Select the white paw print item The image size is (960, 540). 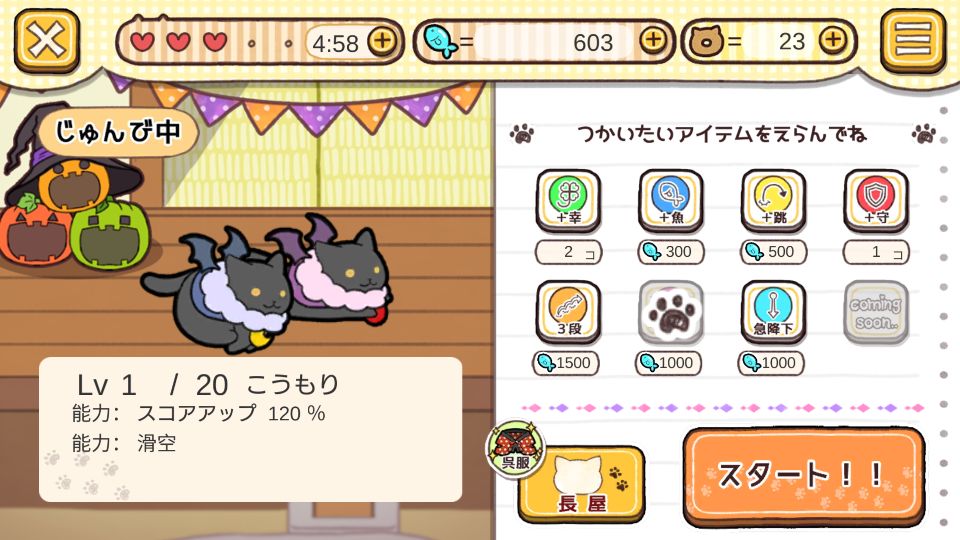pos(671,312)
